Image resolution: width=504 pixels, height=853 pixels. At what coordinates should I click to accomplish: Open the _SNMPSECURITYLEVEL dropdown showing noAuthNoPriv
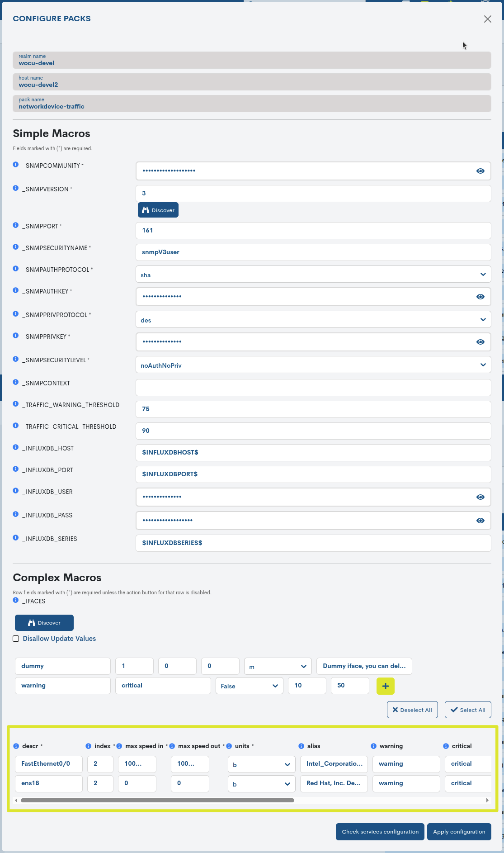pos(313,365)
